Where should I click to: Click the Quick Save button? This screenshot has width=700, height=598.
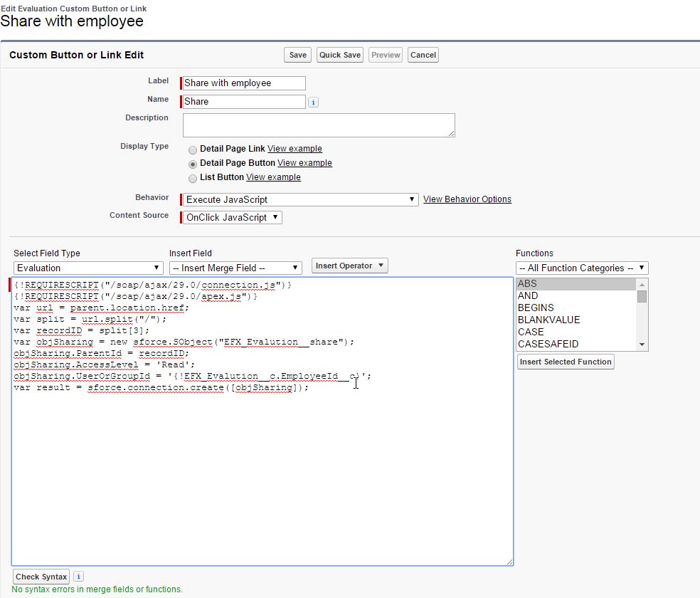[x=340, y=55]
